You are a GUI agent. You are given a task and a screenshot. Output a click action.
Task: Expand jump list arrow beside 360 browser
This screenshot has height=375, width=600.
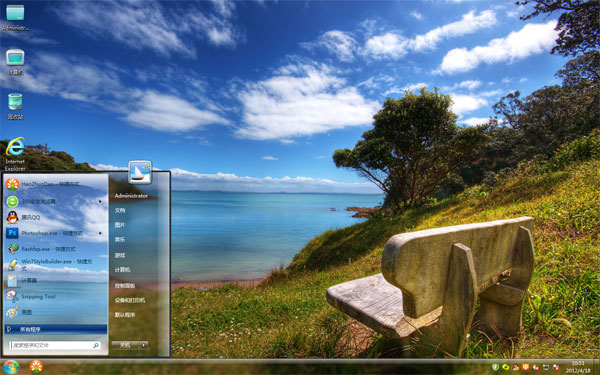click(101, 201)
